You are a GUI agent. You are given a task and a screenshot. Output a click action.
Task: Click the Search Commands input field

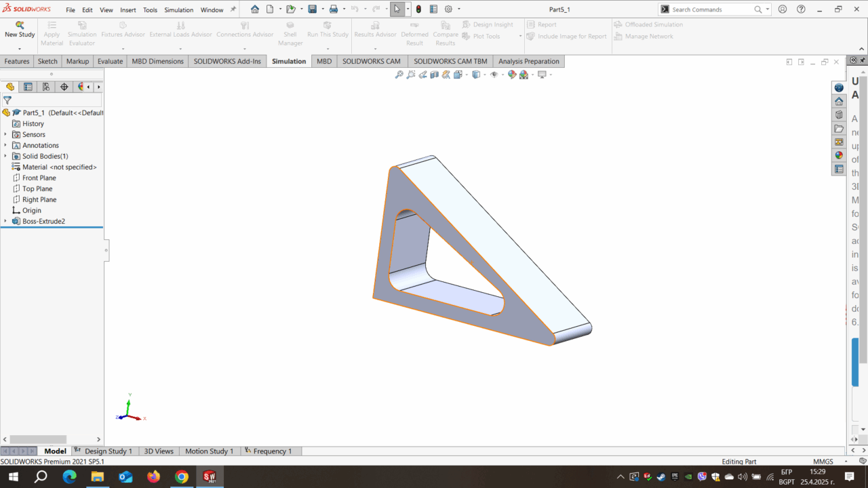712,9
